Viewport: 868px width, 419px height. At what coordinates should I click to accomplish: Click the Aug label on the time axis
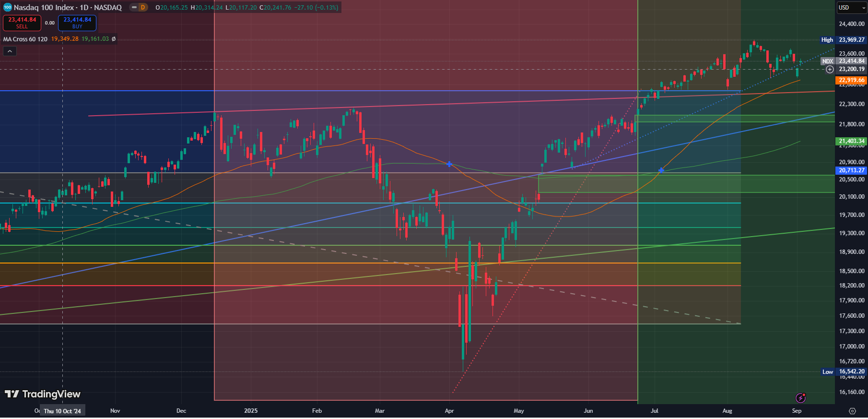tap(727, 411)
